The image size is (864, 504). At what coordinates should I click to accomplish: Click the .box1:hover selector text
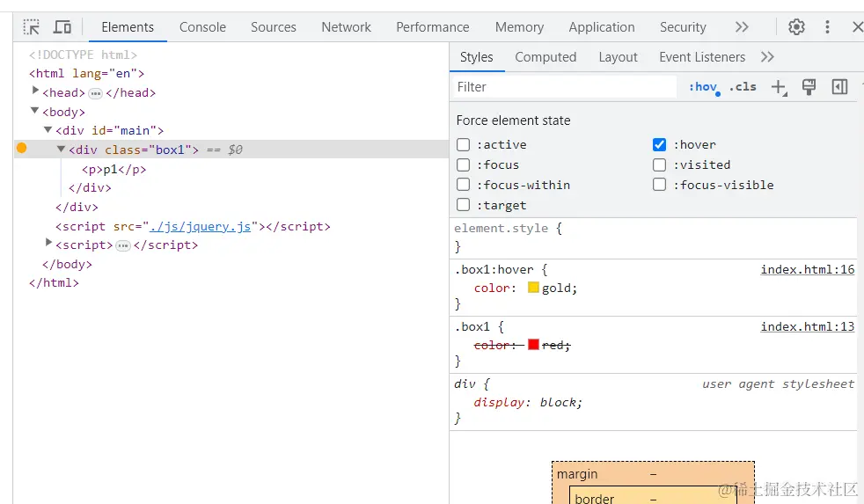[494, 270]
